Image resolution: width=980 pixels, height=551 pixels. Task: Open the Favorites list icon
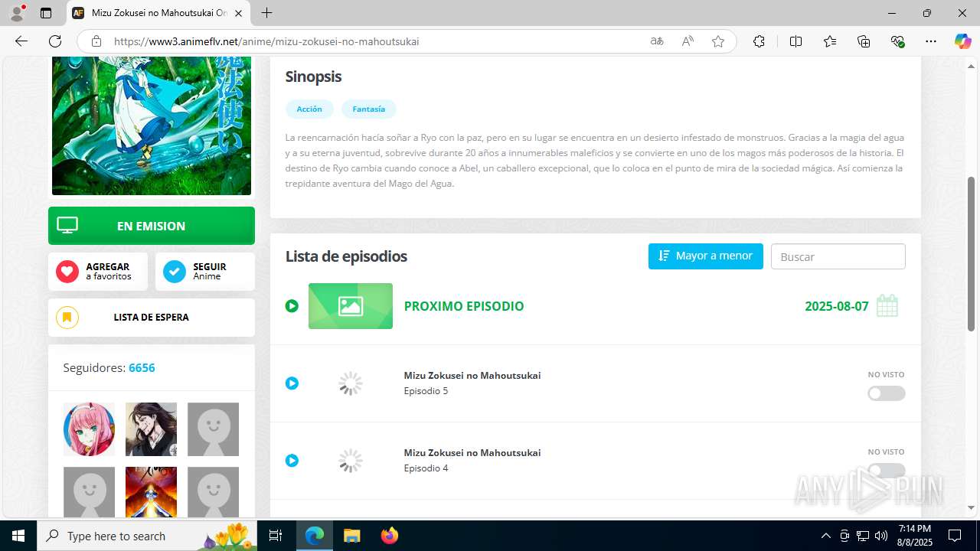[830, 41]
